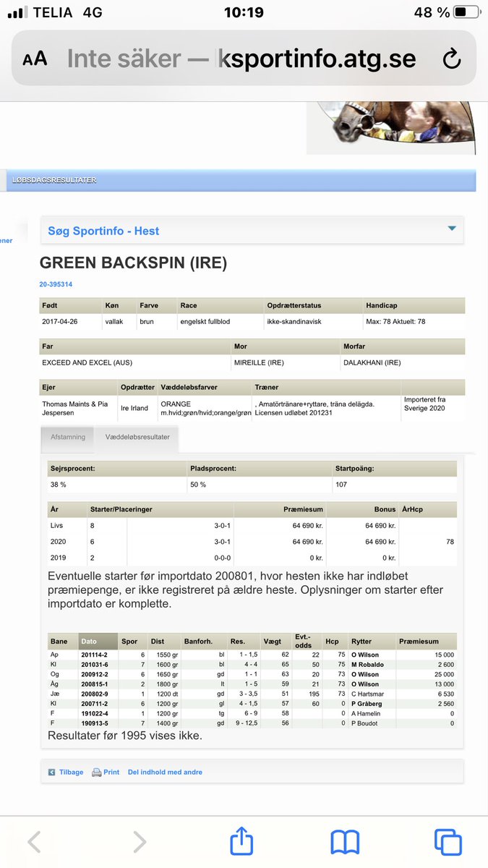Screen dimensions: 488x868
Task: Open the LØBSDAGSRESULTATER menu item
Action: coord(54,180)
